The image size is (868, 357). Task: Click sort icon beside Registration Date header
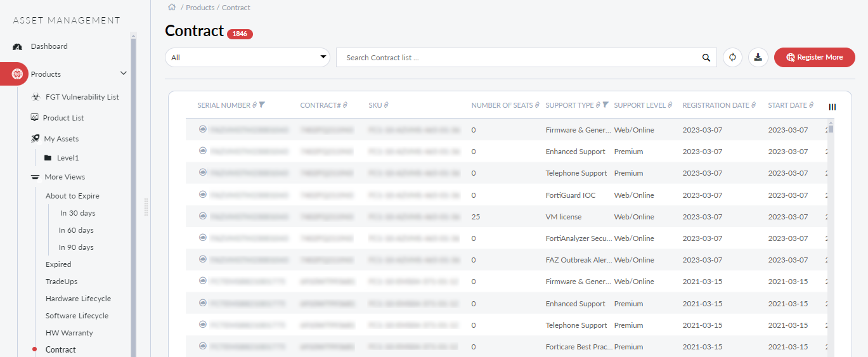point(755,105)
